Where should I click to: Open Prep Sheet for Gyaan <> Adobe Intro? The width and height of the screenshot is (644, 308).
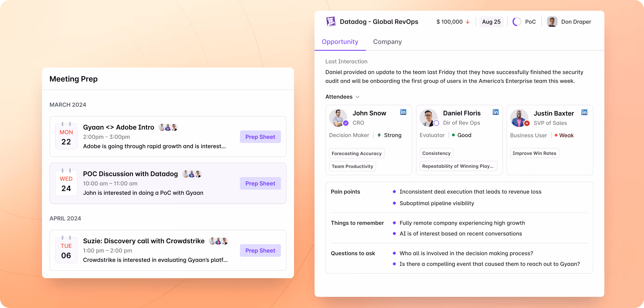(x=260, y=137)
